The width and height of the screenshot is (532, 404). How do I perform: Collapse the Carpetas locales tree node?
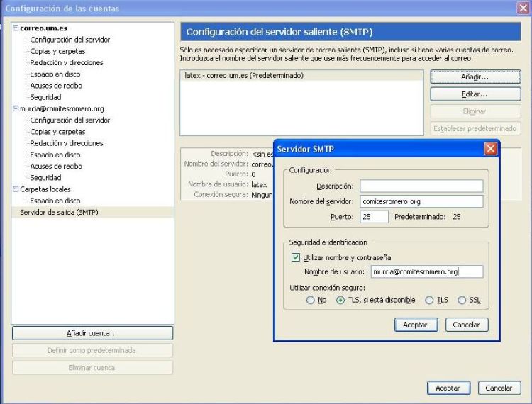point(16,189)
